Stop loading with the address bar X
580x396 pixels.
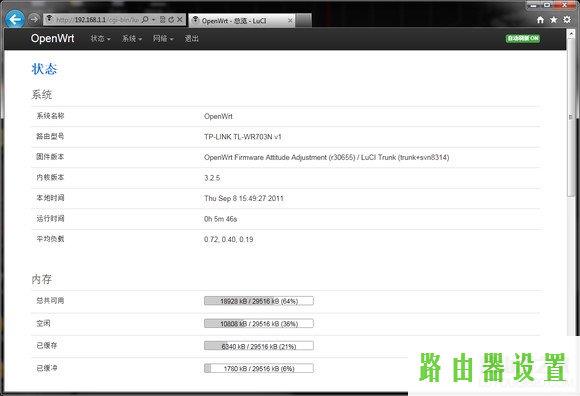(180, 20)
